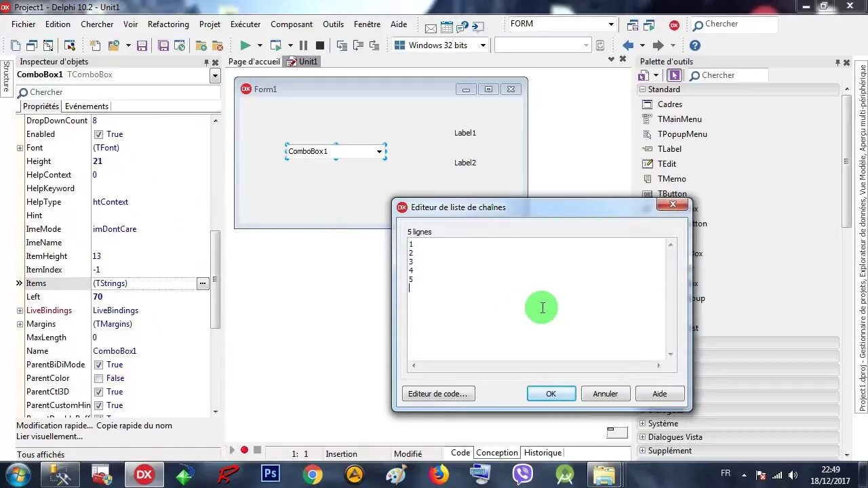Open the Exécuter menu
The height and width of the screenshot is (488, 868).
tap(245, 24)
